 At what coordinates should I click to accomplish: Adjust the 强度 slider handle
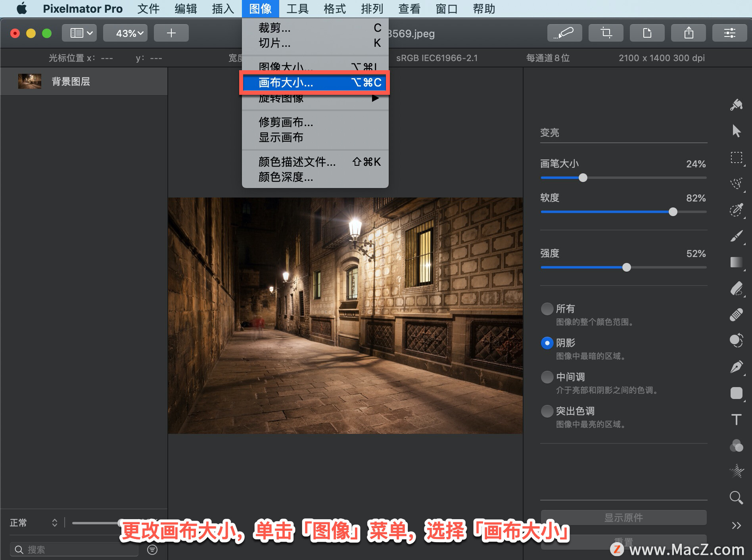626,267
